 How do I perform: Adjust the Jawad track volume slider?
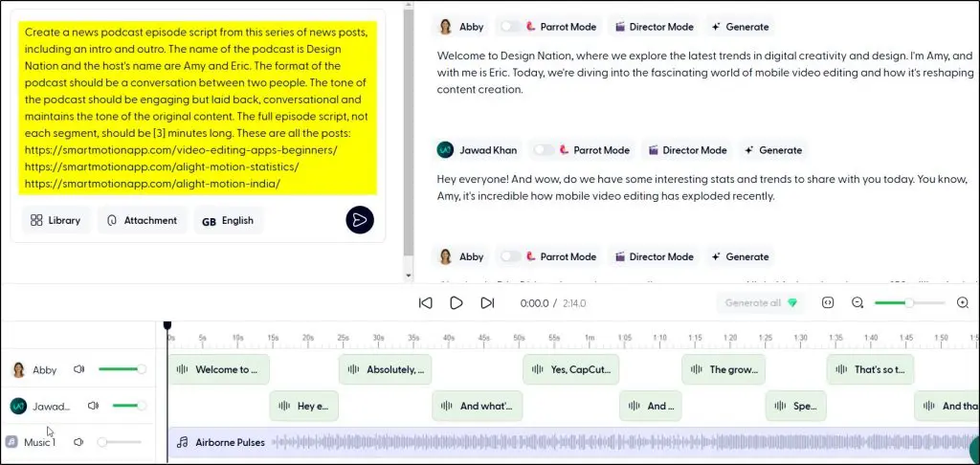(128, 406)
